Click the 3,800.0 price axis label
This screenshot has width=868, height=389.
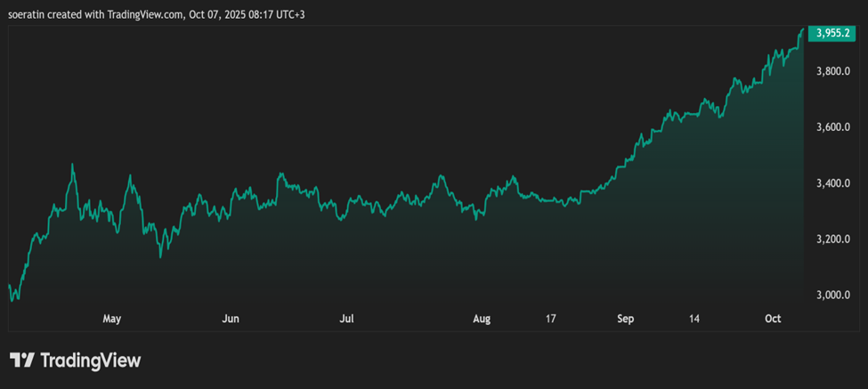click(x=833, y=71)
